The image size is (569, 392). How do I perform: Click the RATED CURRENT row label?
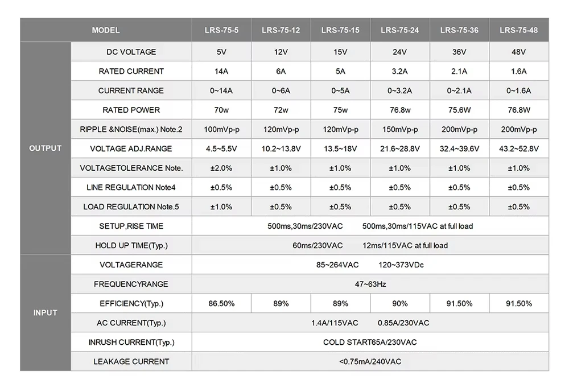(131, 71)
